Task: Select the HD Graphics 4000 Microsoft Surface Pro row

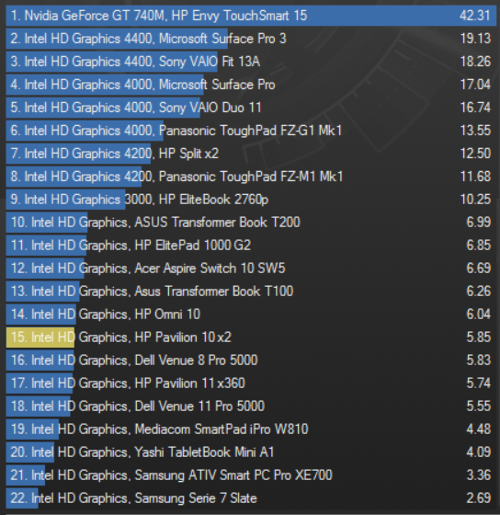Action: tap(251, 84)
